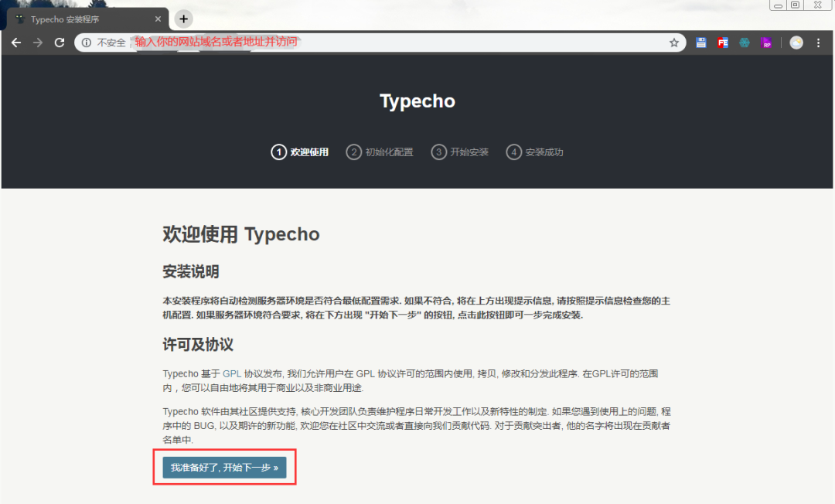
Task: Select step 3 开始安装
Action: 459,152
